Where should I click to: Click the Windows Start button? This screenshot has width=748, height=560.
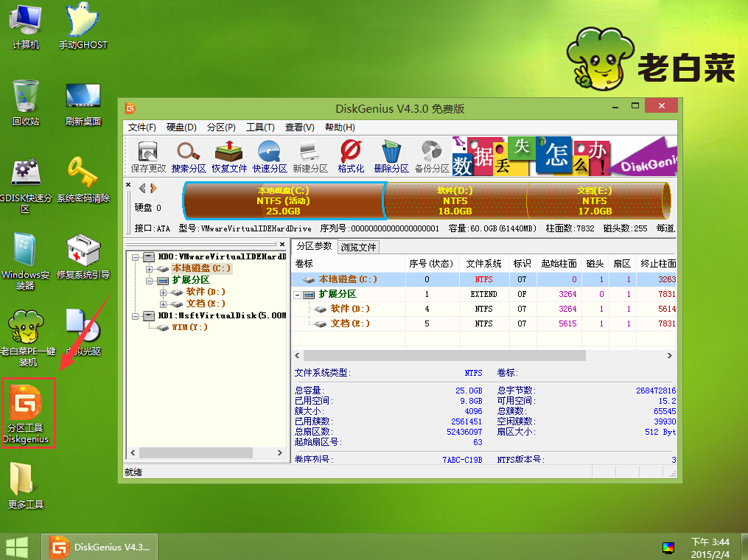tap(17, 547)
